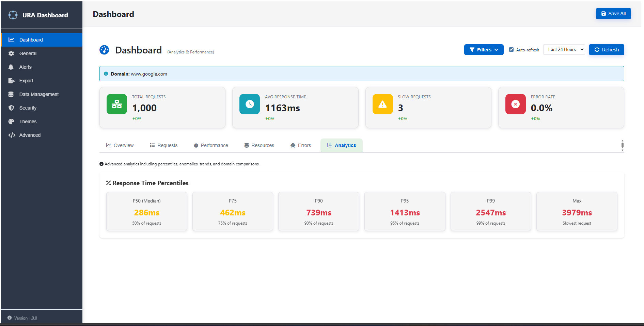Open the Alerts bell icon

12,67
